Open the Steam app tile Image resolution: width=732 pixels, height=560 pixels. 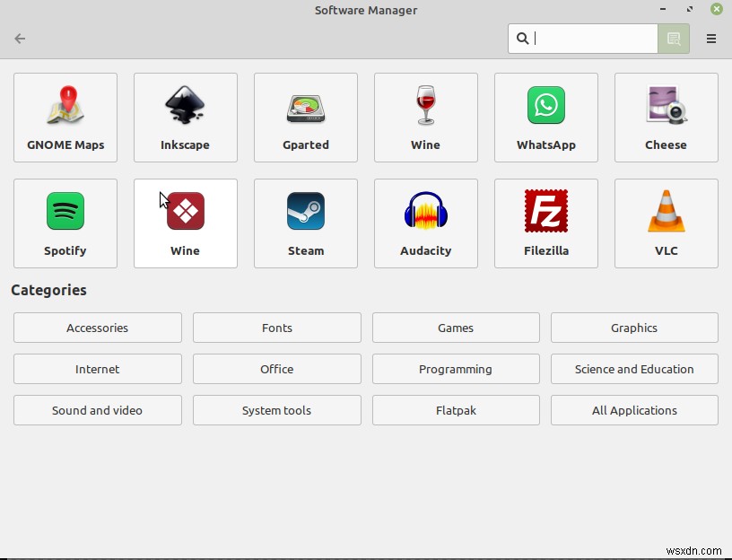pos(306,223)
